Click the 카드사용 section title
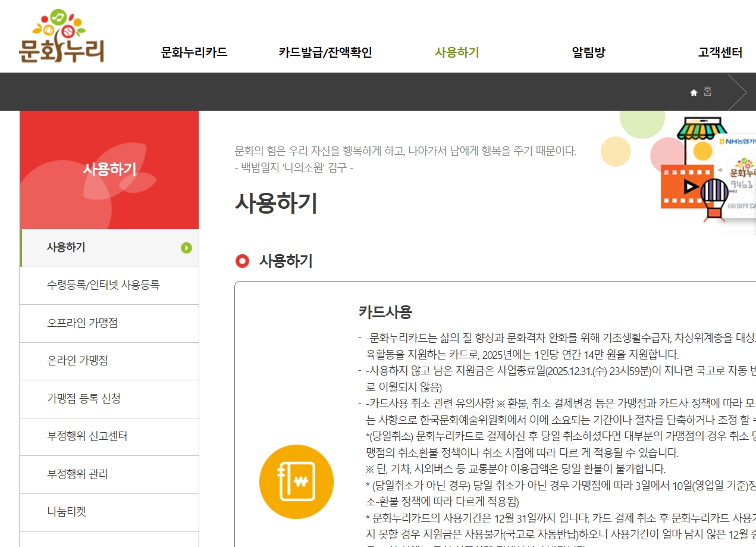756x547 pixels. [385, 312]
